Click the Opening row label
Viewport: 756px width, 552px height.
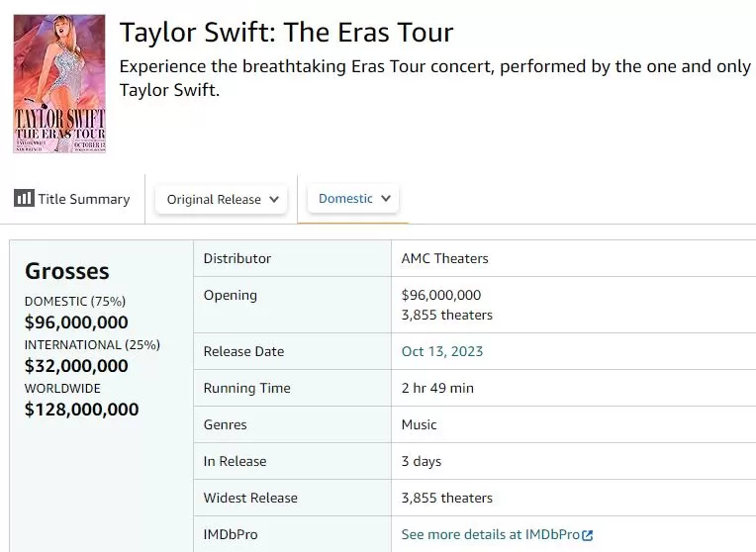coord(230,295)
